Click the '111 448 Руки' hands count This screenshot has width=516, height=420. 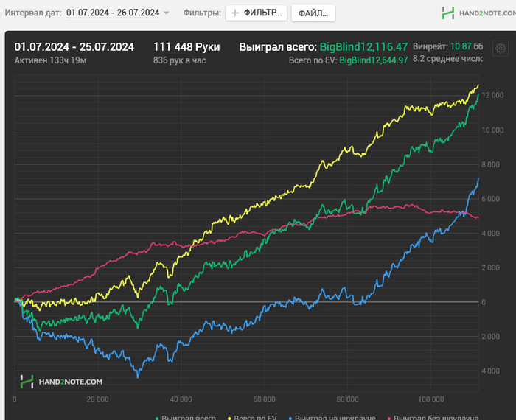186,47
